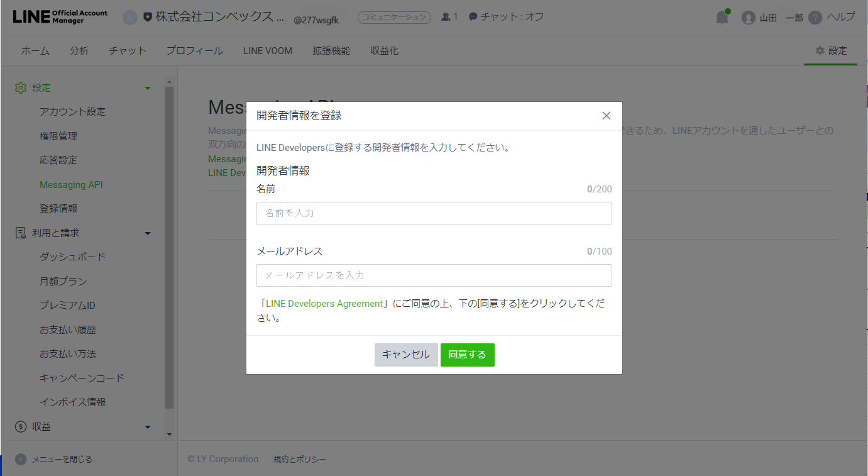Click the © LY Corporation footer text
The width and height of the screenshot is (868, 476).
[x=222, y=460]
